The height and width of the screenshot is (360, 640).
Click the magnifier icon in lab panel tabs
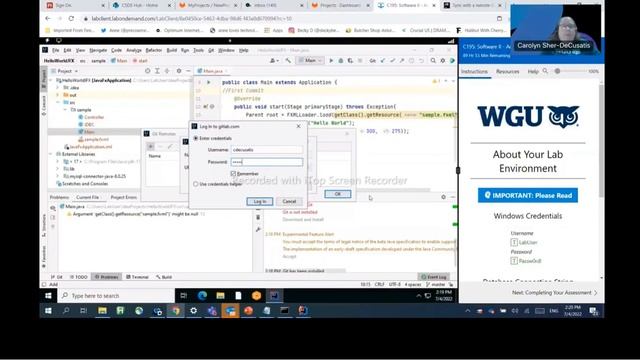545,71
